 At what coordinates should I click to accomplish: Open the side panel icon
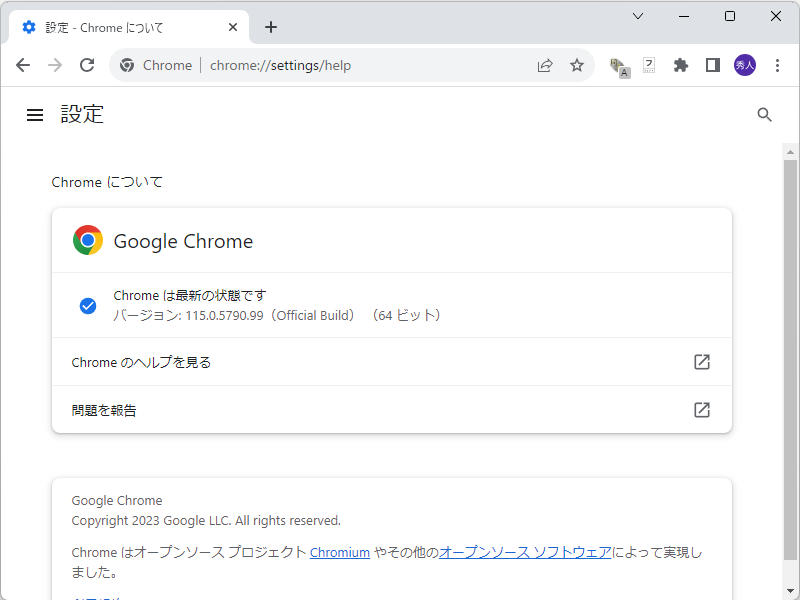pyautogui.click(x=712, y=64)
